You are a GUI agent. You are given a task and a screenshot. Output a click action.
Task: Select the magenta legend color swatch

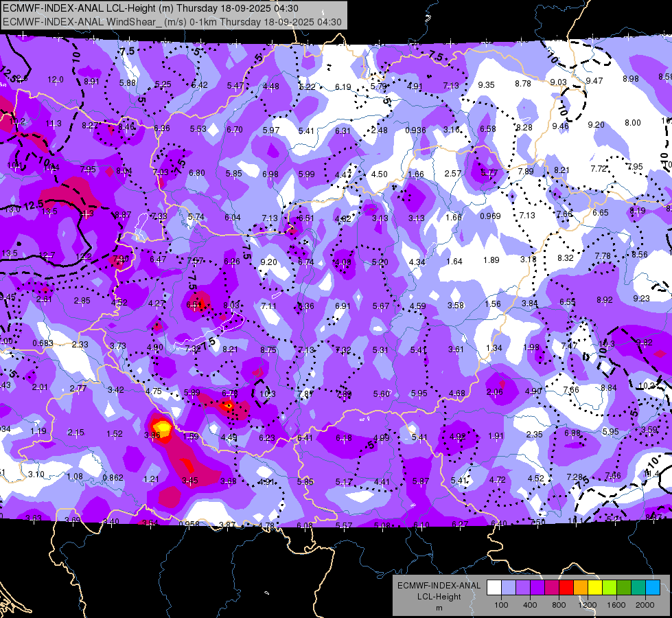[552, 588]
